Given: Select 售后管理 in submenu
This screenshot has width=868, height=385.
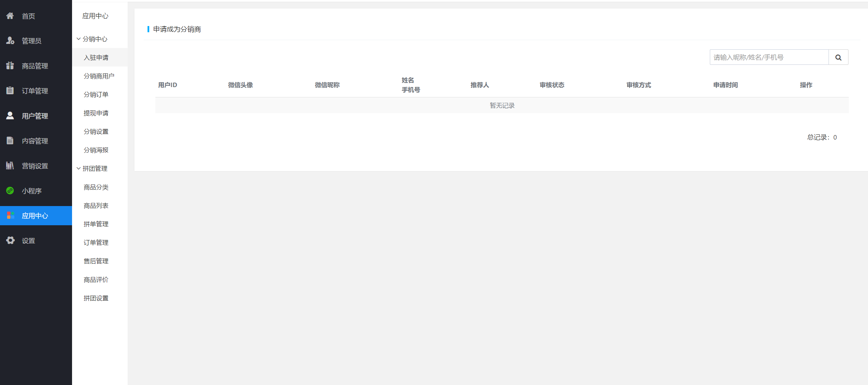Looking at the screenshot, I should [96, 261].
